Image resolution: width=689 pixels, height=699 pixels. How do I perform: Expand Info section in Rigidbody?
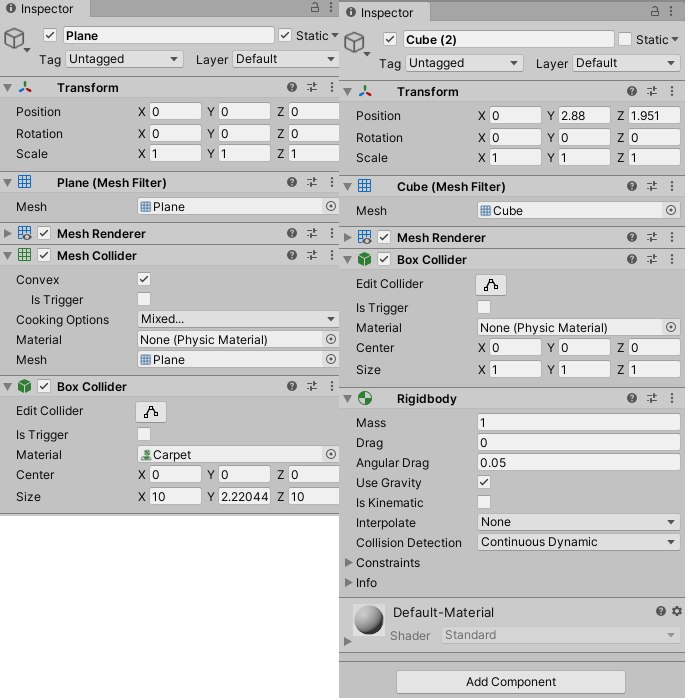pyautogui.click(x=349, y=583)
